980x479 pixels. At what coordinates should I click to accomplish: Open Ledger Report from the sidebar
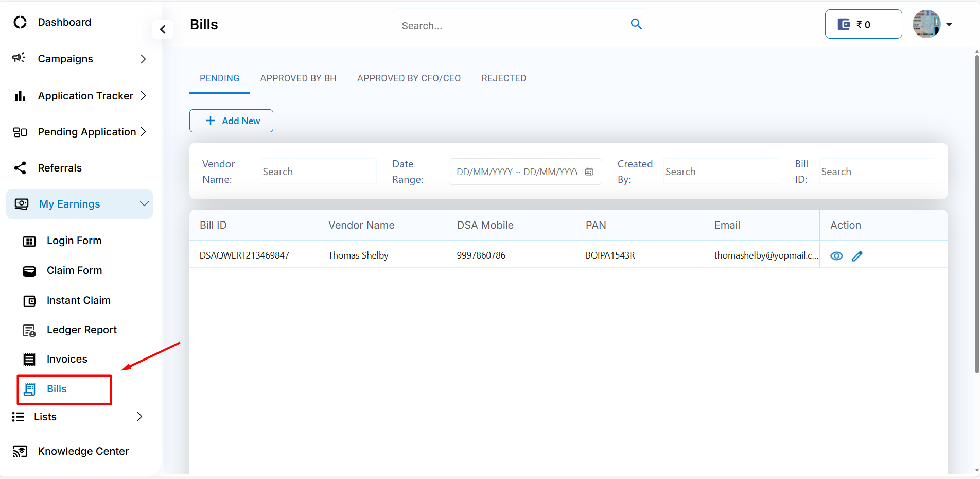[81, 330]
